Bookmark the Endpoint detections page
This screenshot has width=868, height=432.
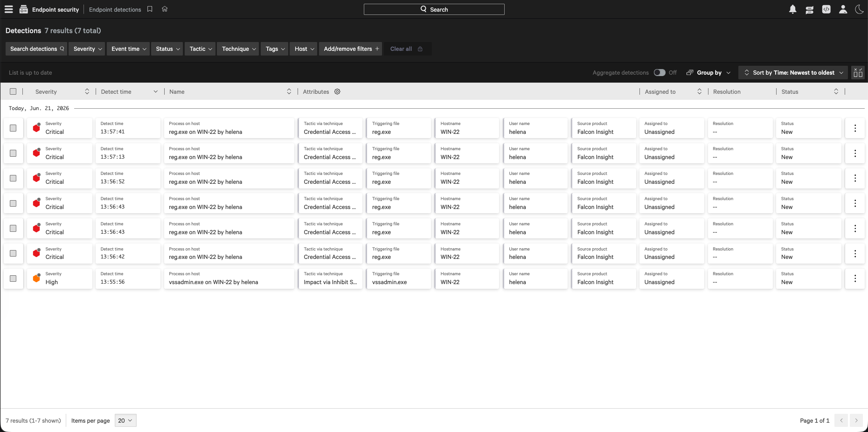coord(150,9)
